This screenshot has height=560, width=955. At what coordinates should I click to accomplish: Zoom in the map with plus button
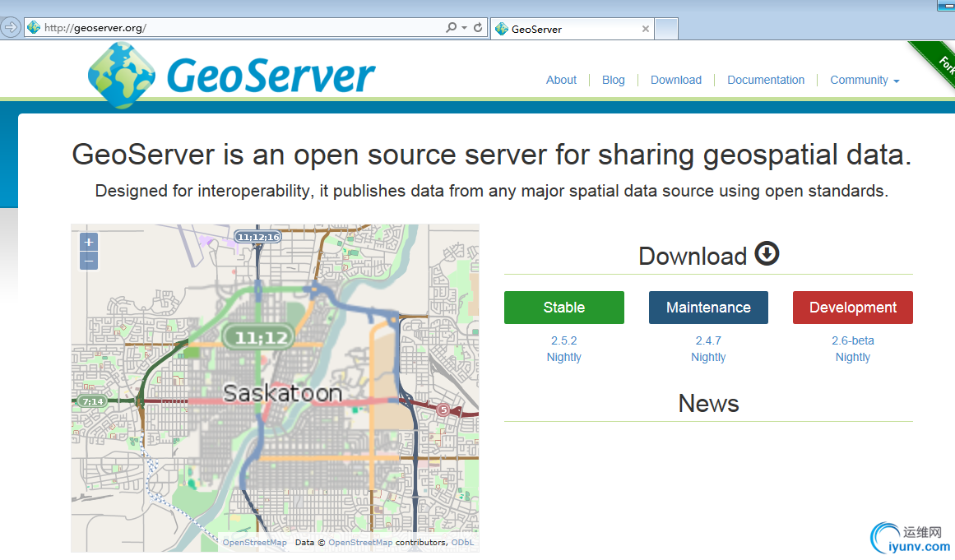tap(89, 243)
